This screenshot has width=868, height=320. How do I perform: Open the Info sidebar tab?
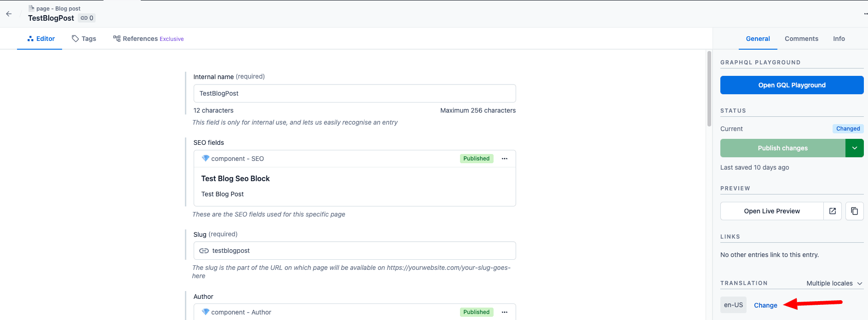click(x=839, y=39)
